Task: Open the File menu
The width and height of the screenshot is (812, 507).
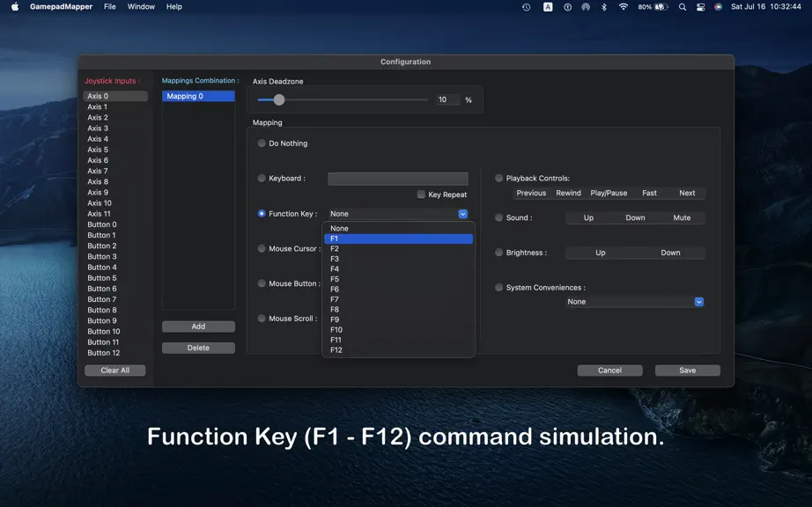Action: pyautogui.click(x=110, y=7)
